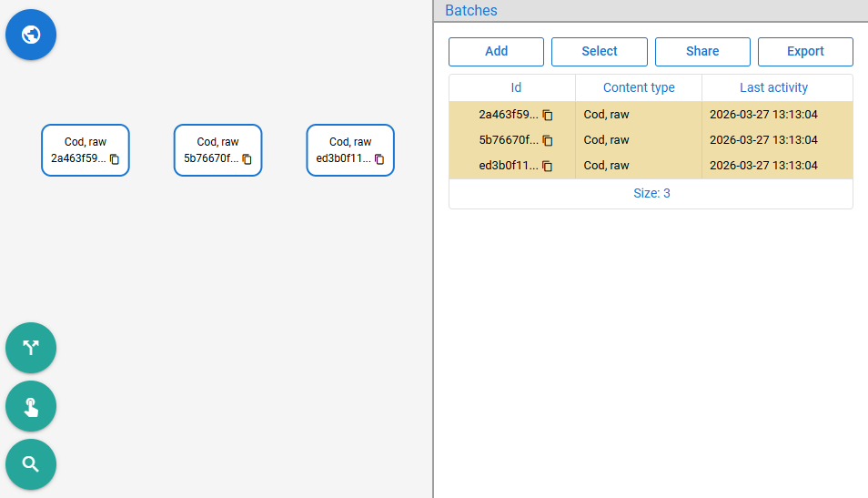The image size is (868, 498).
Task: Click table id text 5b76670f...
Action: pyautogui.click(x=509, y=140)
